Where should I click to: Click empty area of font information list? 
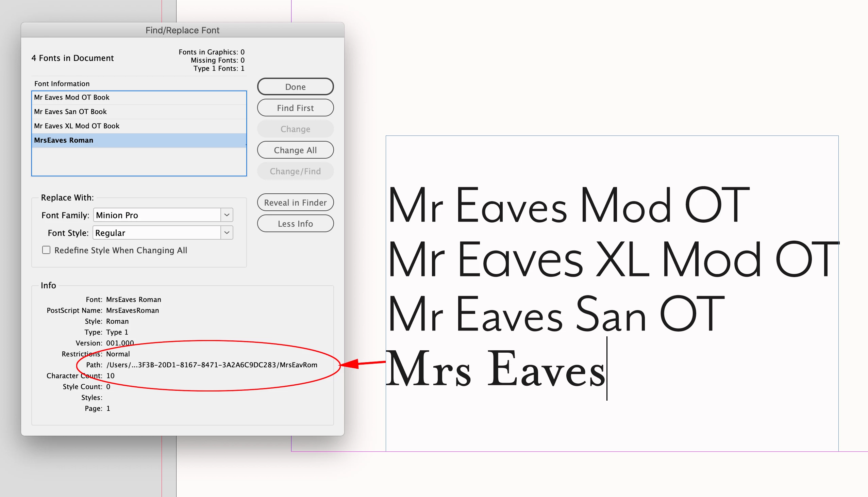tap(139, 162)
